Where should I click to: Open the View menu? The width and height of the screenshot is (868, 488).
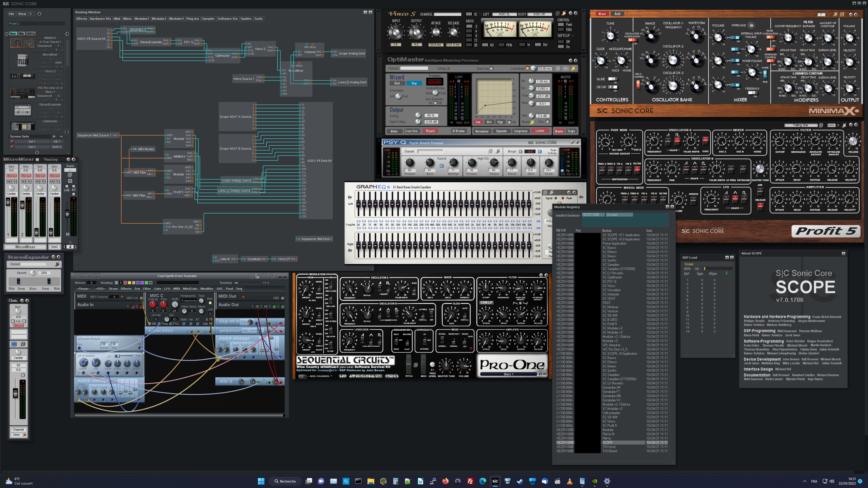(x=22, y=14)
